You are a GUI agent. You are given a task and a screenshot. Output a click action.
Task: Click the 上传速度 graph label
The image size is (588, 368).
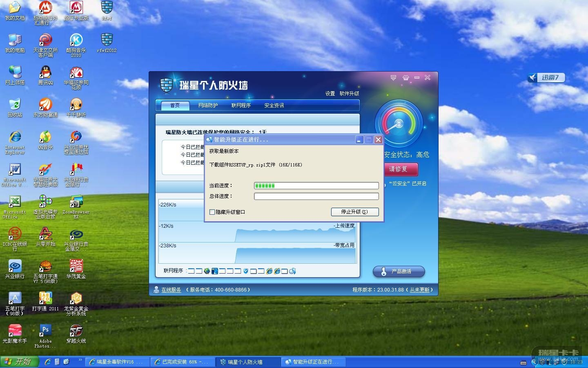[344, 226]
